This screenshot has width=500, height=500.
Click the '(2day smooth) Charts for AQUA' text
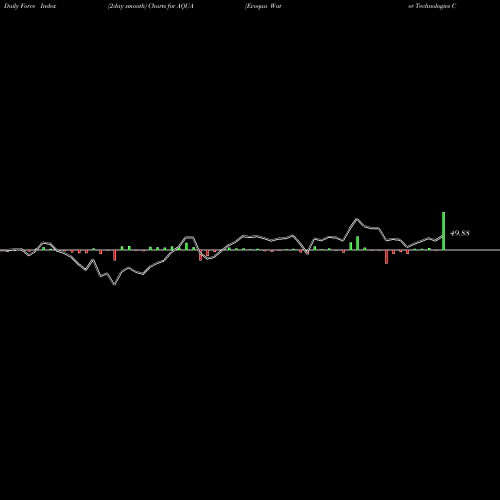pos(151,6)
